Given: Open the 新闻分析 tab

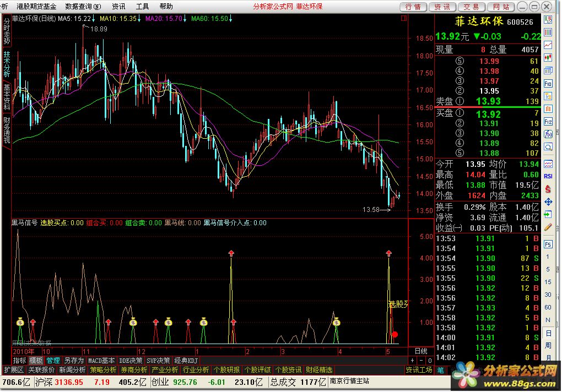Looking at the screenshot, I should [x=72, y=370].
